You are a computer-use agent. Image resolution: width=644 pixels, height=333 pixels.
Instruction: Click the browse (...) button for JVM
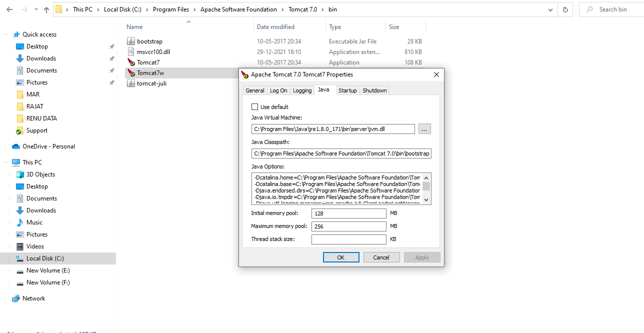[x=424, y=129]
